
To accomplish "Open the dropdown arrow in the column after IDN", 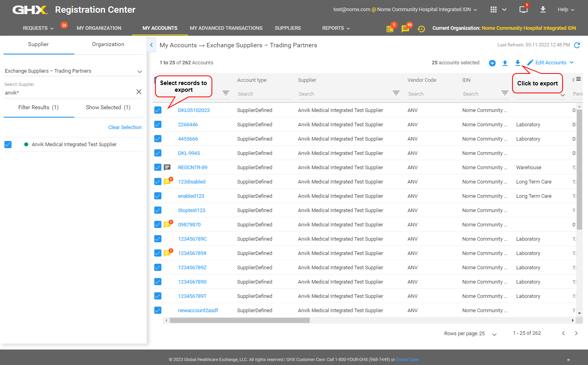I will 563,95.
